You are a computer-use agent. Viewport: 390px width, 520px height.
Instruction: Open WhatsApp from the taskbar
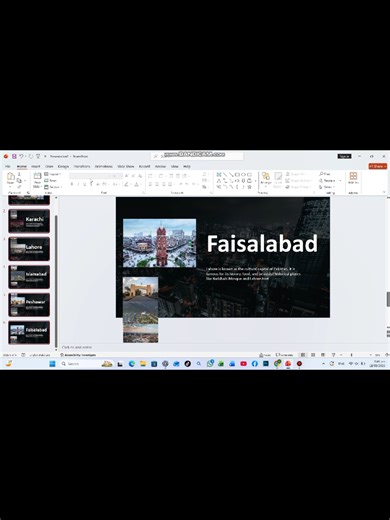(210, 364)
